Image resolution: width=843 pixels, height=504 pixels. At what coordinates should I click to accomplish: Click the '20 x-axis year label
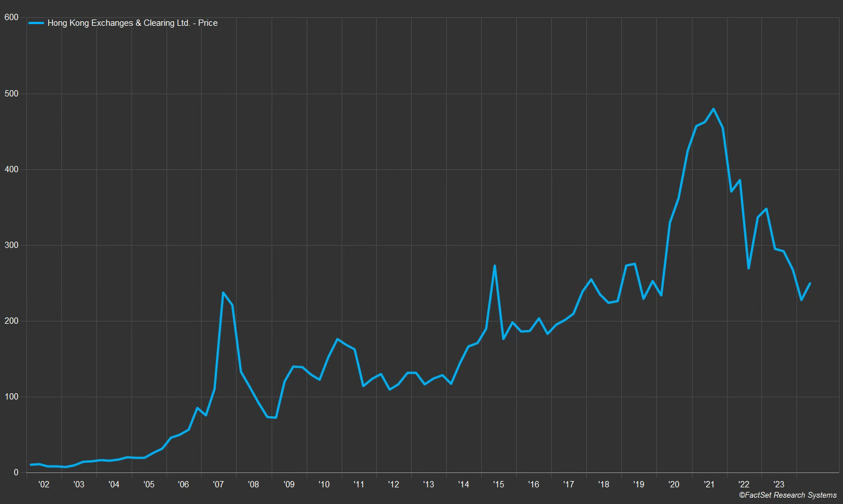click(x=674, y=484)
